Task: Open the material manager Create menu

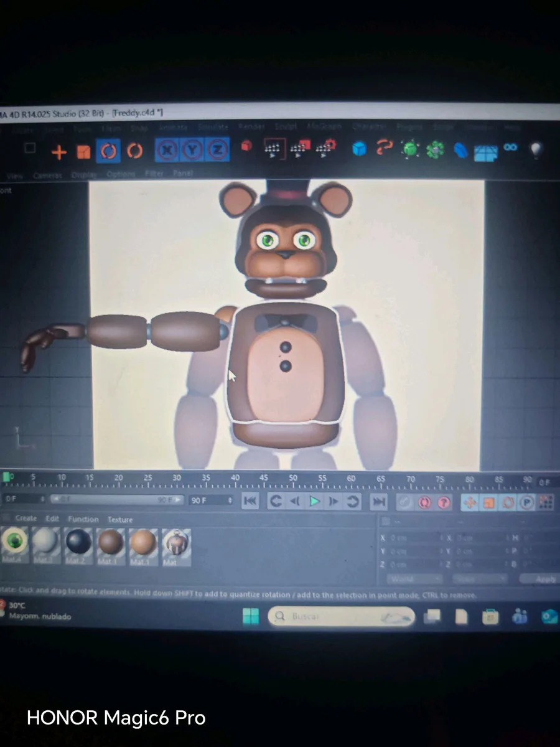Action: click(26, 519)
